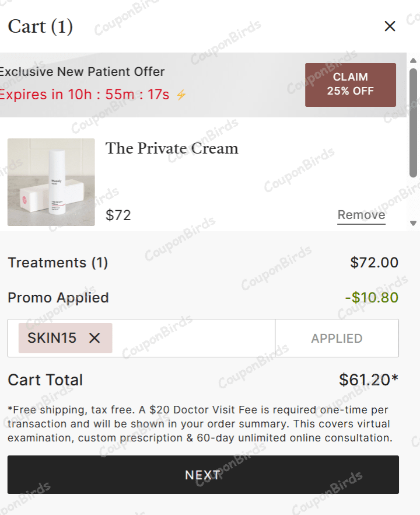Click the Cart (1) heading

[x=40, y=26]
